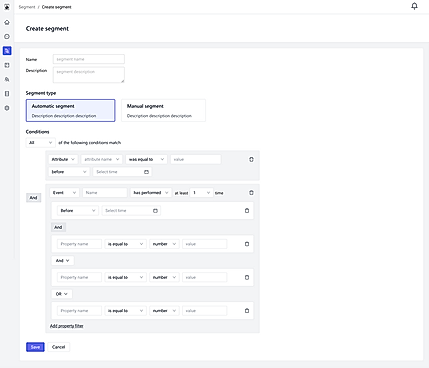Open the 'has performed' dropdown

click(151, 193)
